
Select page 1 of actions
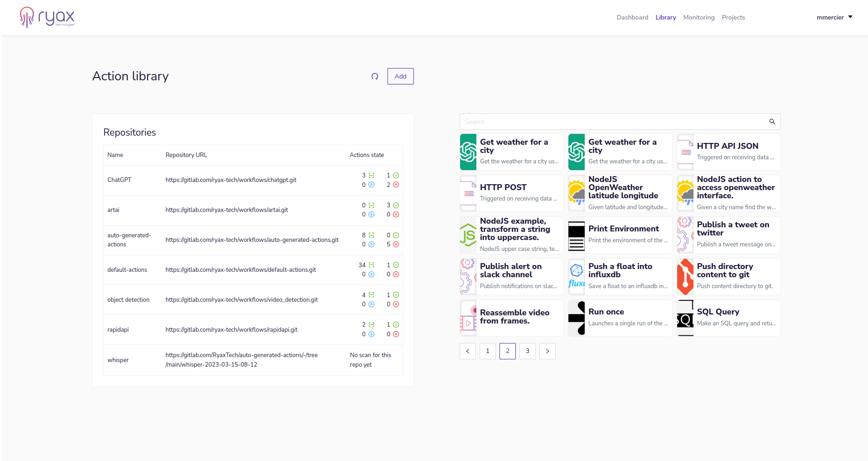click(488, 351)
